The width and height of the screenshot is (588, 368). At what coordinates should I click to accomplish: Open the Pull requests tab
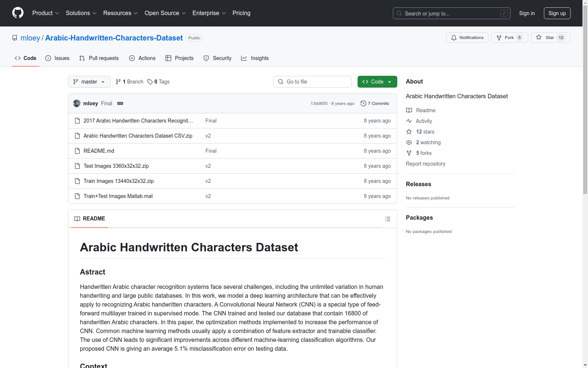tap(99, 58)
